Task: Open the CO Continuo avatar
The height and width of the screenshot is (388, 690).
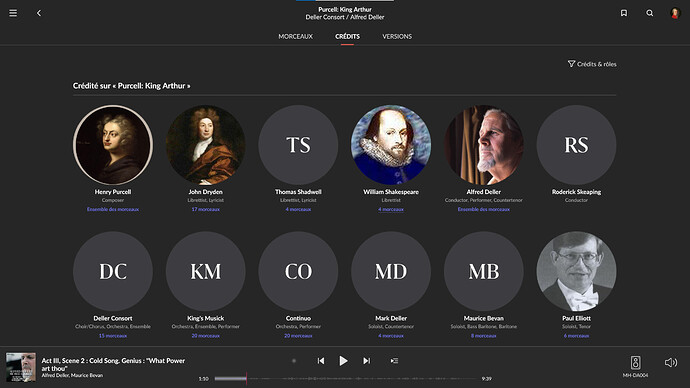Action: (x=298, y=271)
